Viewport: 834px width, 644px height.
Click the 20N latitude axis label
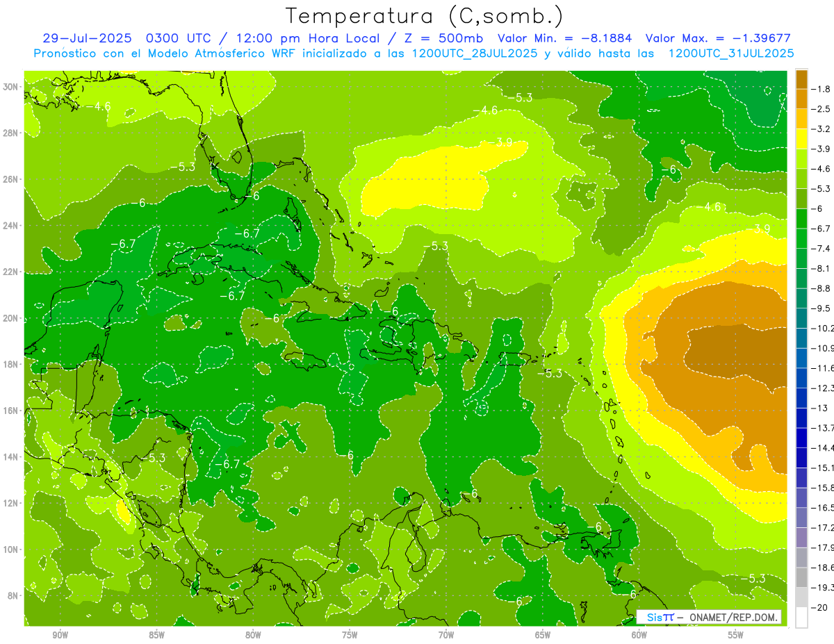click(12, 318)
